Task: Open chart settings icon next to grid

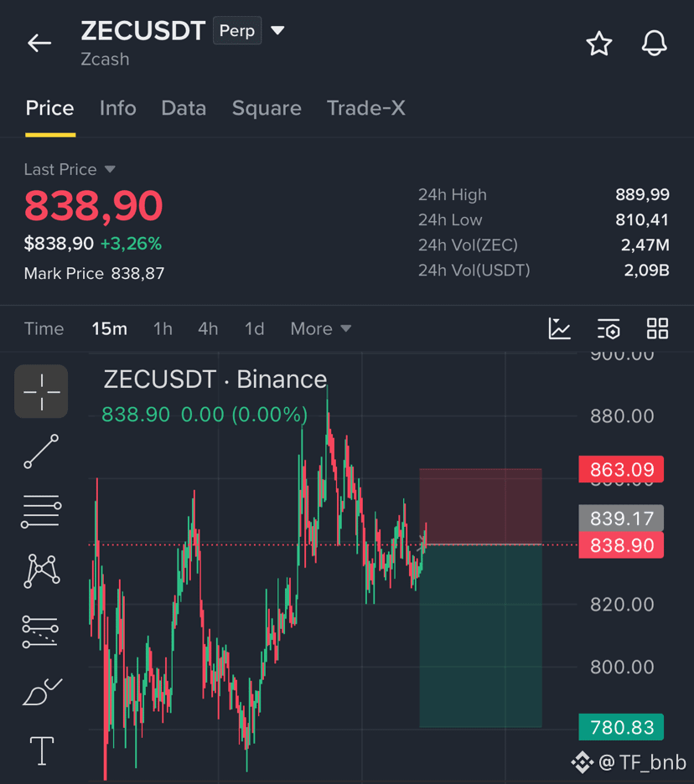Action: (x=609, y=329)
